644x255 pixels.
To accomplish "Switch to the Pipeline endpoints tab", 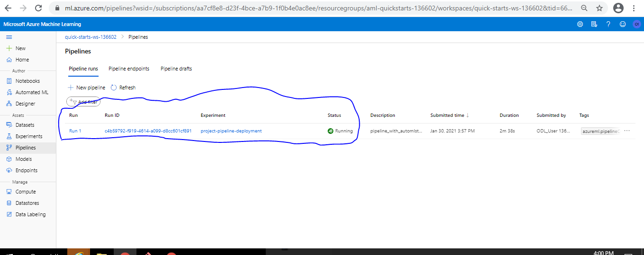I will coord(129,69).
